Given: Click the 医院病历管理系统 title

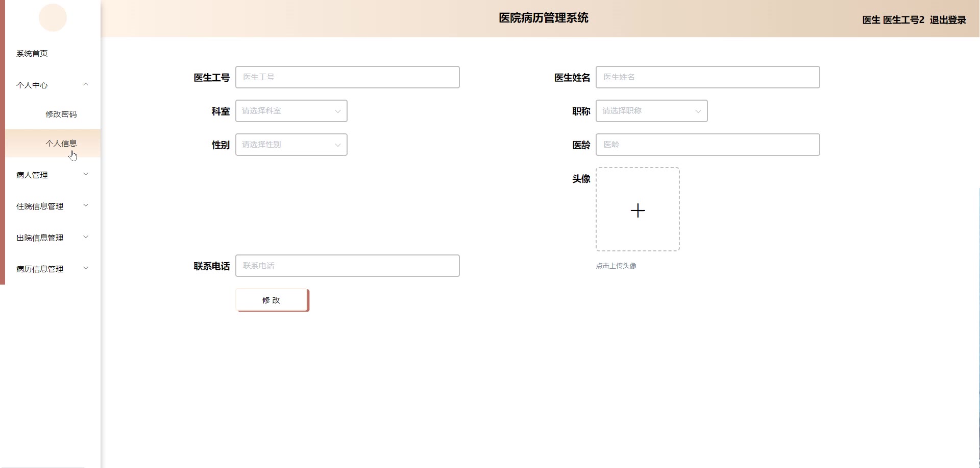Looking at the screenshot, I should coord(544,18).
